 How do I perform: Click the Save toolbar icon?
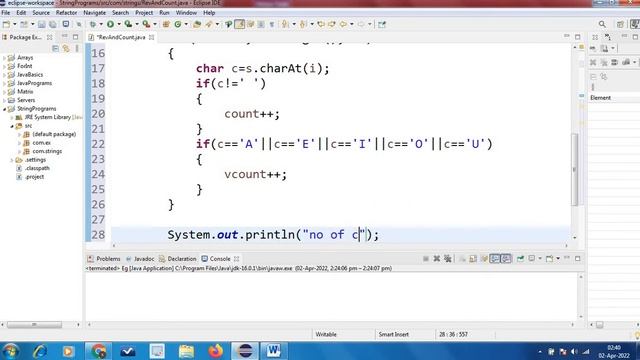pos(42,24)
